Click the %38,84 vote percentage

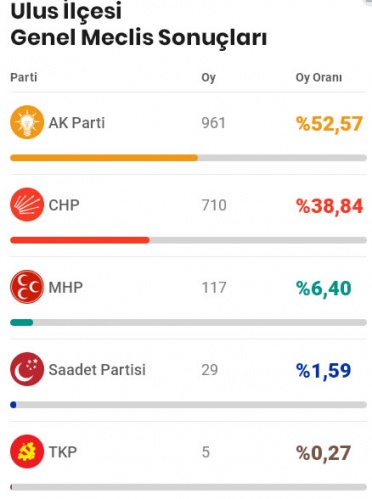click(x=329, y=206)
